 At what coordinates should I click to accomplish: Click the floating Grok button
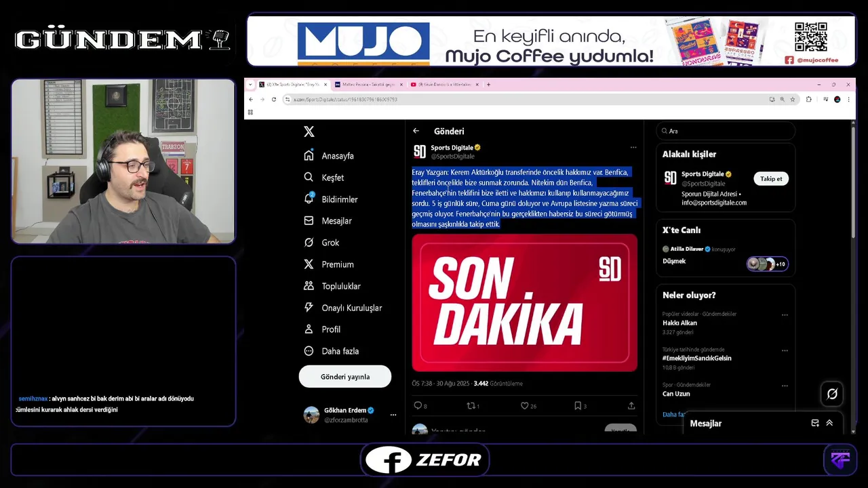pyautogui.click(x=832, y=394)
